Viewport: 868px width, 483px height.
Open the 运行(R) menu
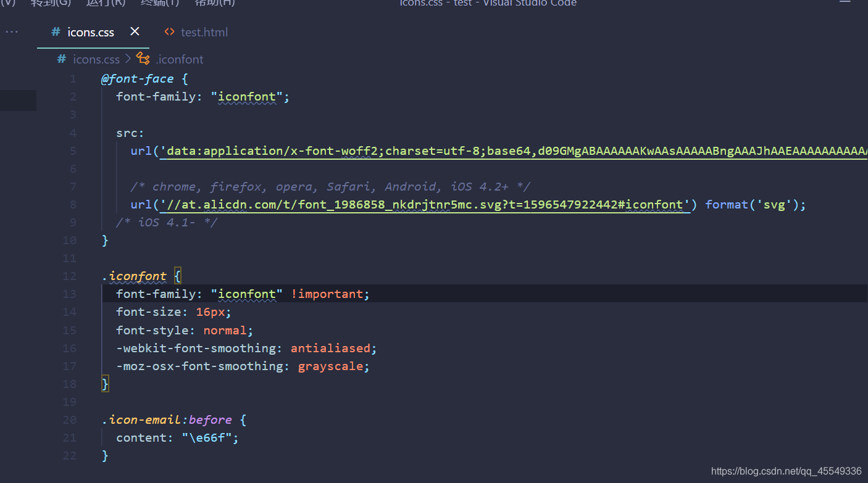[x=106, y=3]
